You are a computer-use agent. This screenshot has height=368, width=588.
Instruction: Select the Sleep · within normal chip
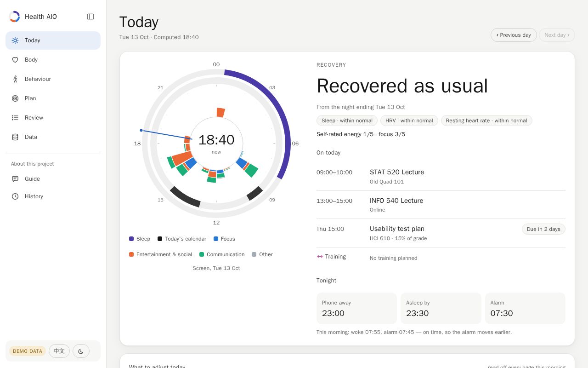click(x=347, y=121)
